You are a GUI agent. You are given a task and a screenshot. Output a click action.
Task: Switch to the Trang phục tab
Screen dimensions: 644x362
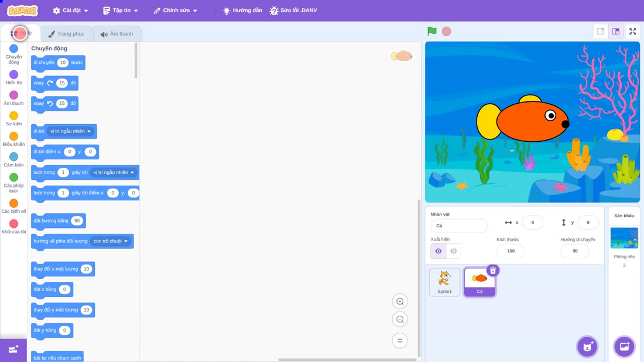66,34
